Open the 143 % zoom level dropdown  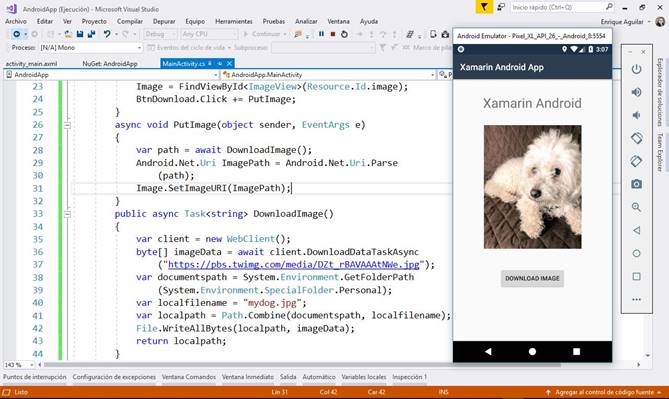tap(19, 365)
